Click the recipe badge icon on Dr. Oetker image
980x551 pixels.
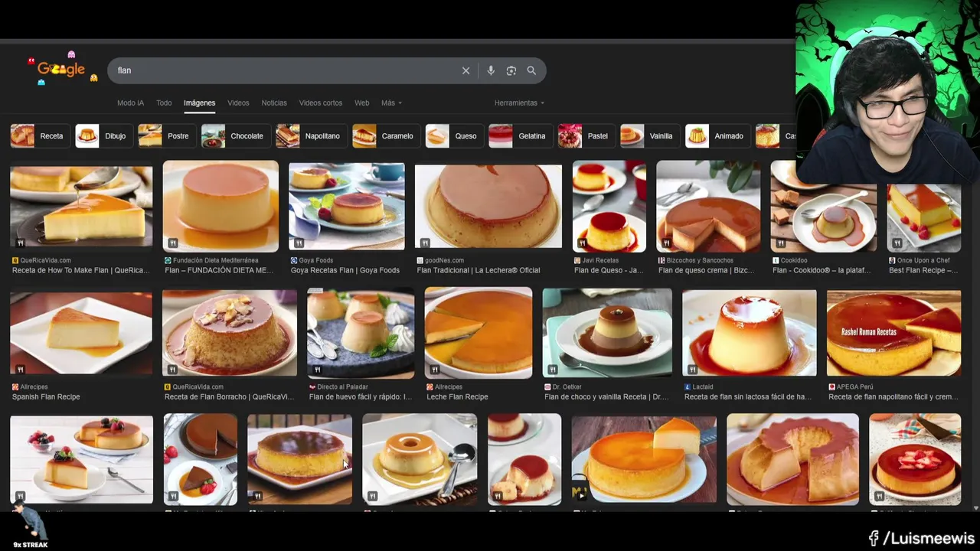pyautogui.click(x=552, y=370)
